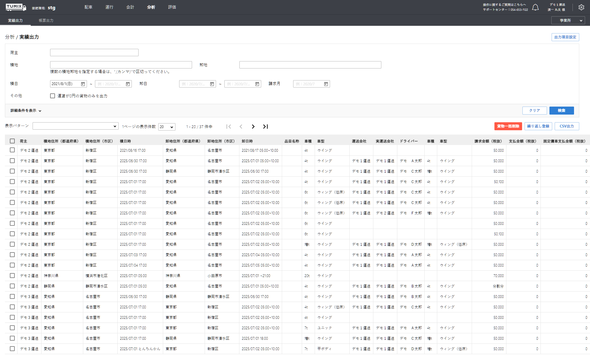Click the 荷主 input field
590x364 pixels.
click(94, 53)
